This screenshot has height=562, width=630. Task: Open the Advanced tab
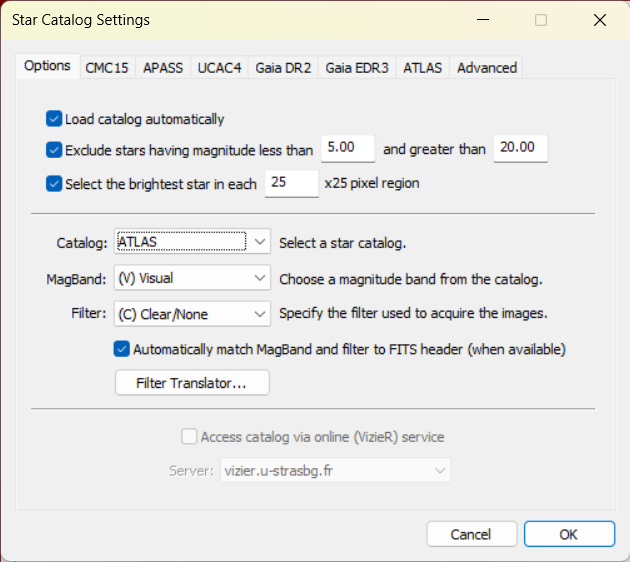pos(487,67)
